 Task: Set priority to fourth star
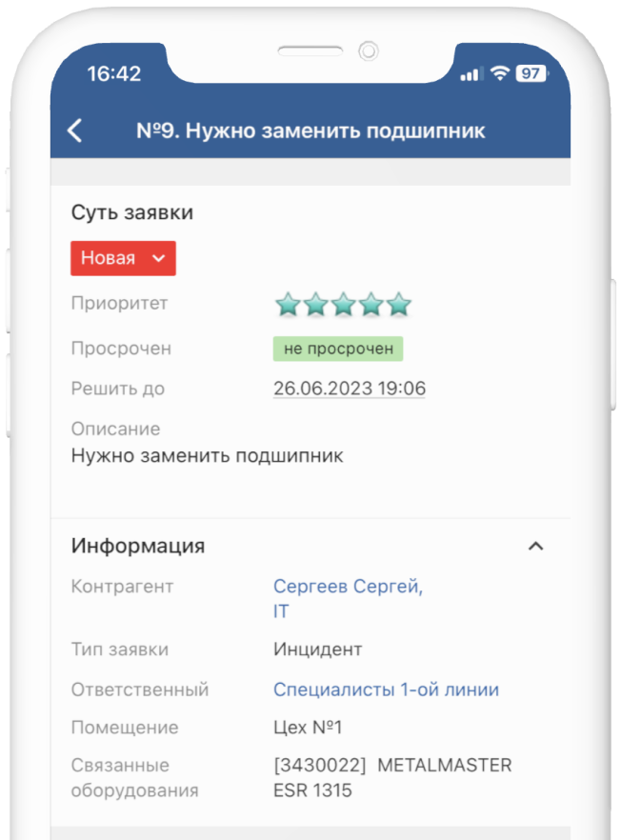coord(371,305)
